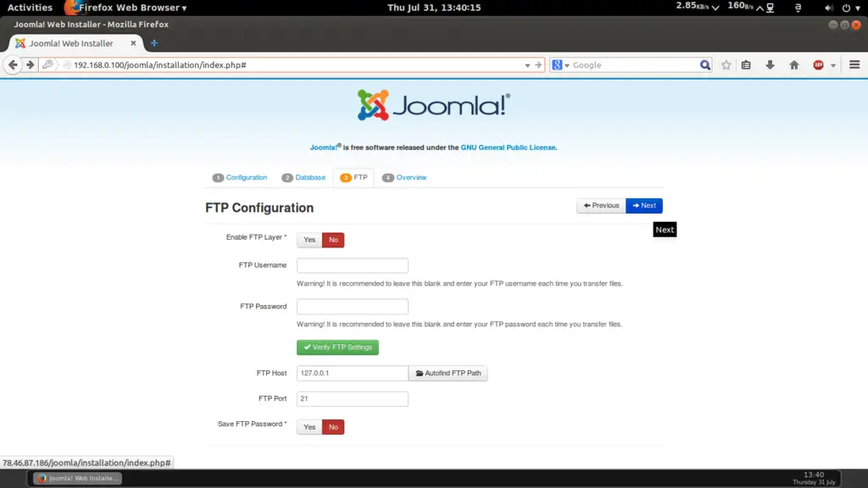Set Save FTP Password to Yes
Image resolution: width=868 pixels, height=488 pixels.
pyautogui.click(x=309, y=427)
